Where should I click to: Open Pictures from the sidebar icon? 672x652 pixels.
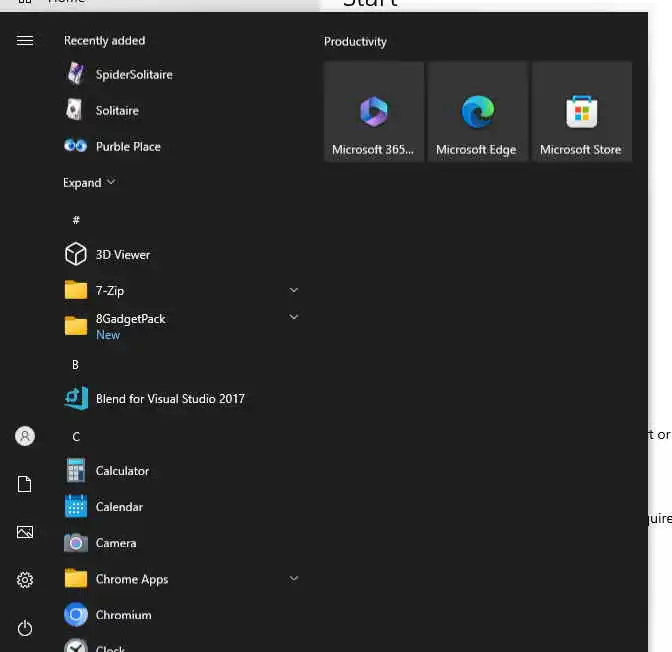point(25,532)
